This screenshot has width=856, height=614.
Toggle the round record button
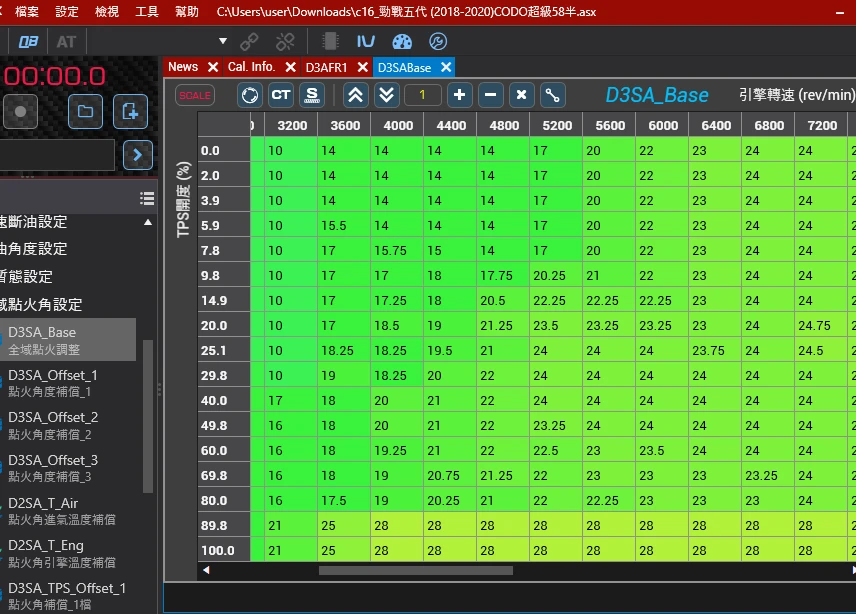[x=20, y=112]
